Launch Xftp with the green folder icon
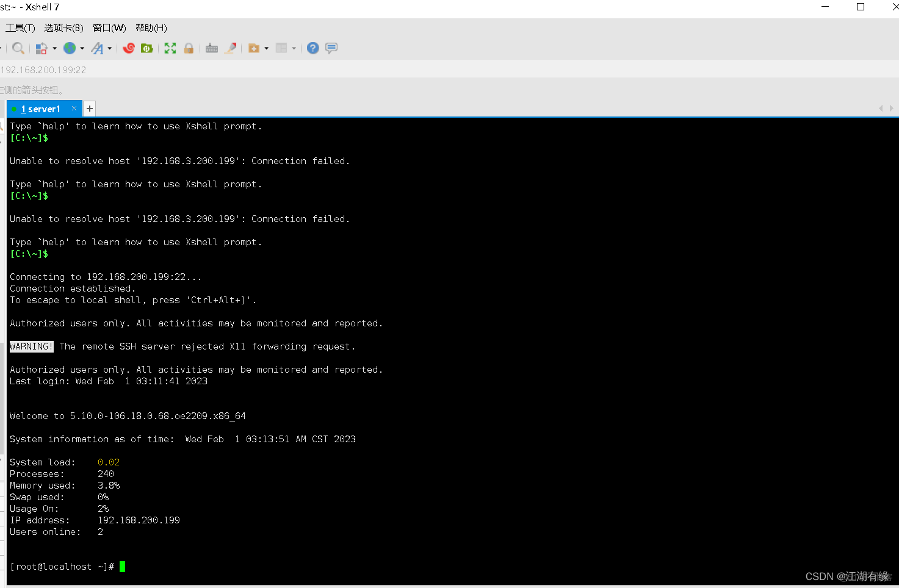The height and width of the screenshot is (588, 899). (147, 48)
